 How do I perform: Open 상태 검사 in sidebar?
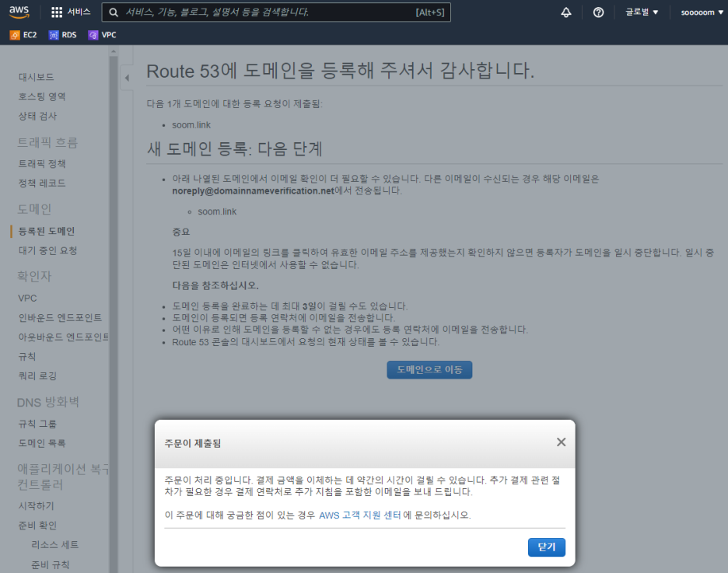coord(37,116)
